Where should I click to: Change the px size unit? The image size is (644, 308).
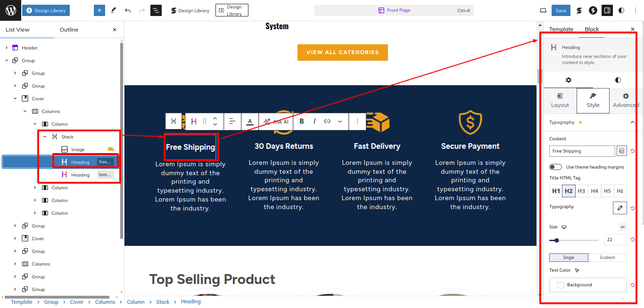point(622,227)
